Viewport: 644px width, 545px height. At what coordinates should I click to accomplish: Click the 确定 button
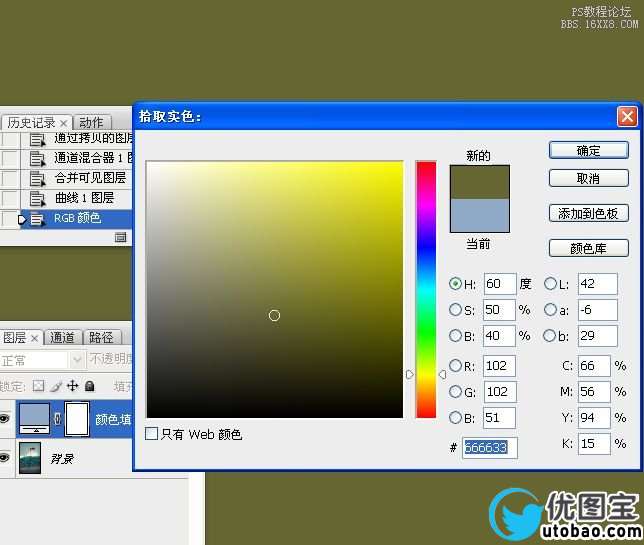[x=588, y=150]
